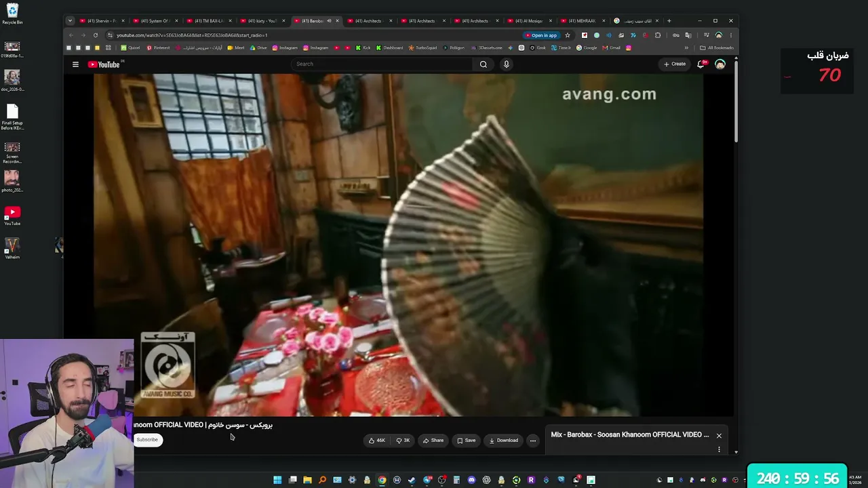Switch to the TM BAX tab
Image resolution: width=868 pixels, height=488 pixels.
click(x=209, y=21)
